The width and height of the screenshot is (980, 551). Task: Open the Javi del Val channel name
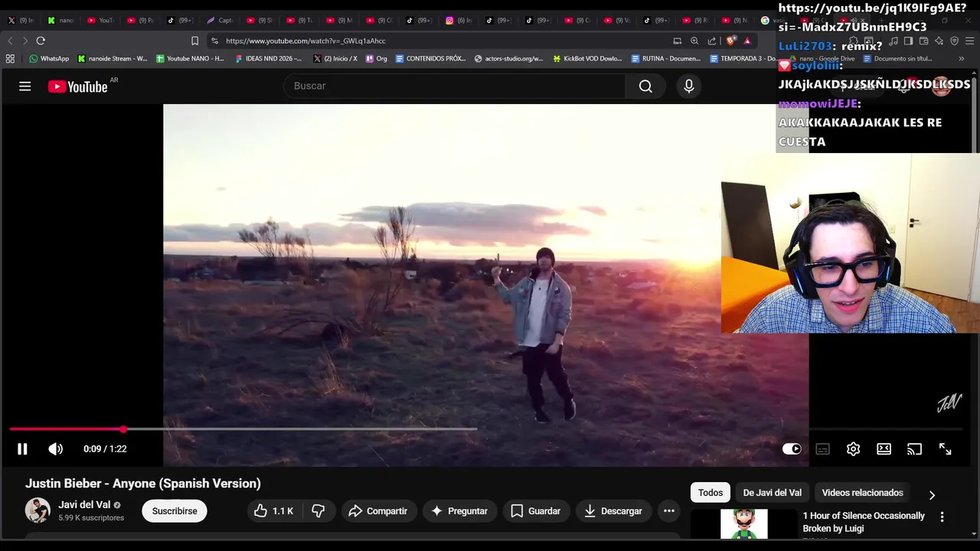(84, 505)
